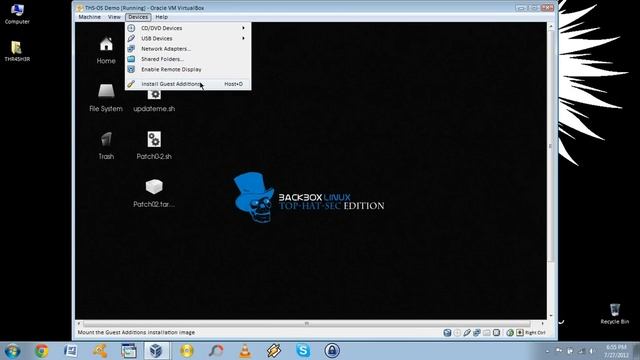640x360 pixels.
Task: Open the THR4SH3R folder on host desktop
Action: (17, 51)
